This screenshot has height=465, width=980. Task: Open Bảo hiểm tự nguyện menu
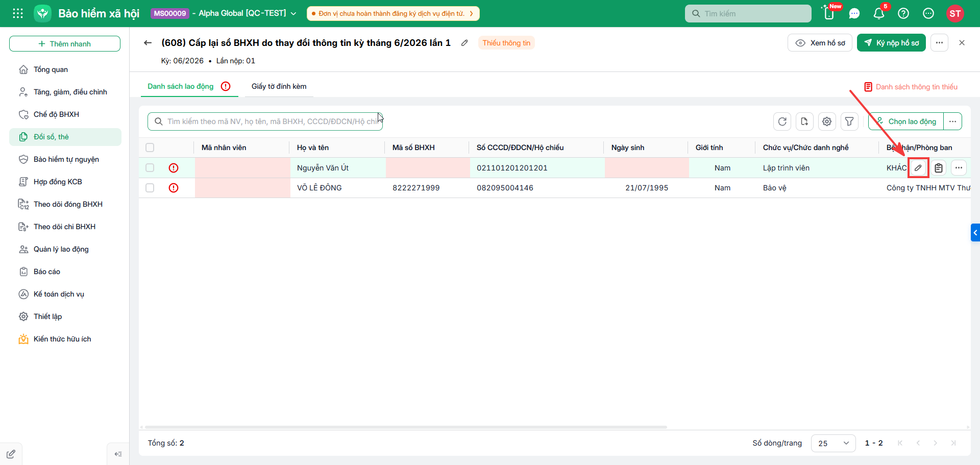click(65, 159)
